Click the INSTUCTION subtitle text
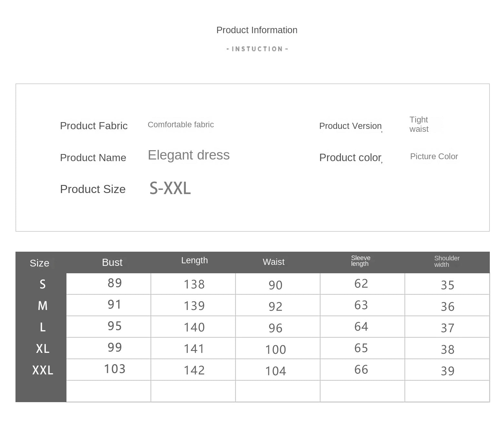The height and width of the screenshot is (426, 504). tap(257, 49)
